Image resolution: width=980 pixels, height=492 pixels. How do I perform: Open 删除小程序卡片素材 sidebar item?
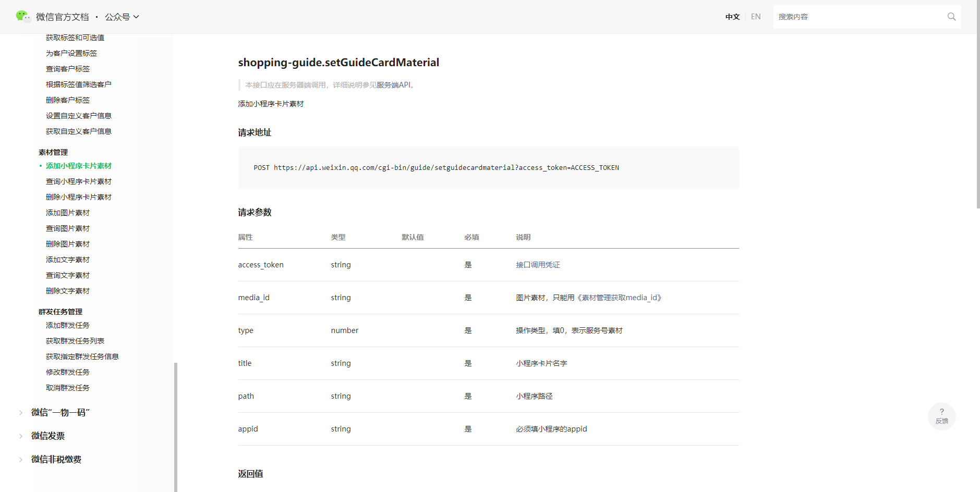click(79, 197)
